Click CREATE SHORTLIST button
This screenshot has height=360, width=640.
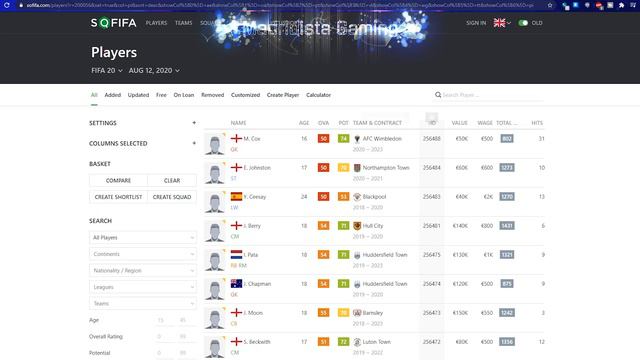(x=118, y=197)
